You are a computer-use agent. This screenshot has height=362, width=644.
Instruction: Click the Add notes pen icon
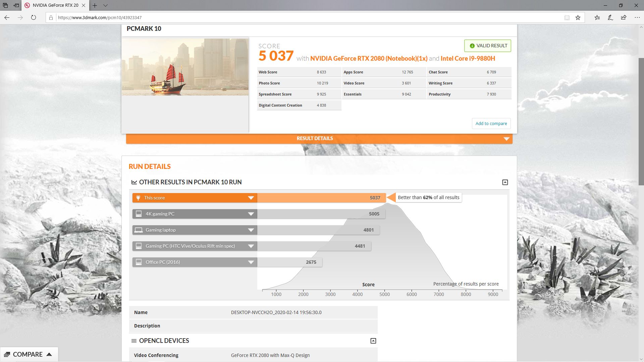[x=610, y=18]
